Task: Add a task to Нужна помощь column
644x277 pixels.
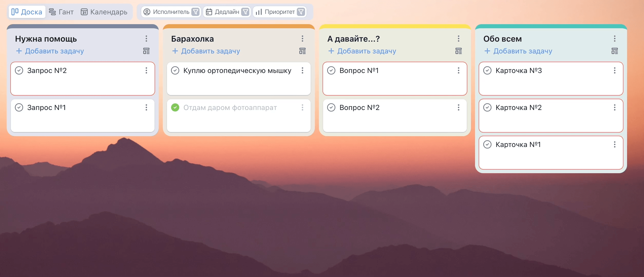Action: pos(50,51)
